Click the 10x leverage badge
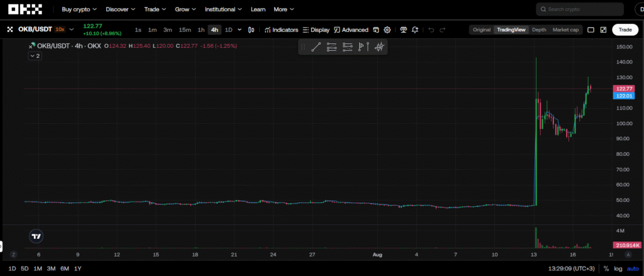644x276 pixels. [60, 30]
